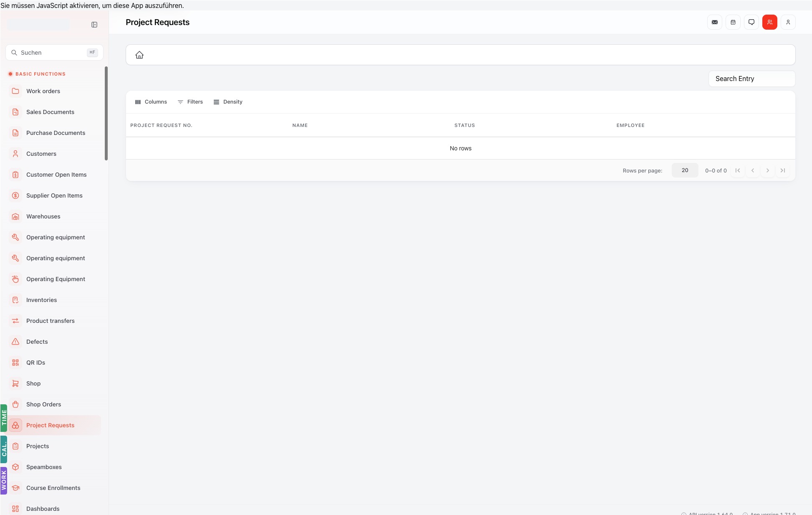Click the Speamboxes cube icon

point(15,467)
